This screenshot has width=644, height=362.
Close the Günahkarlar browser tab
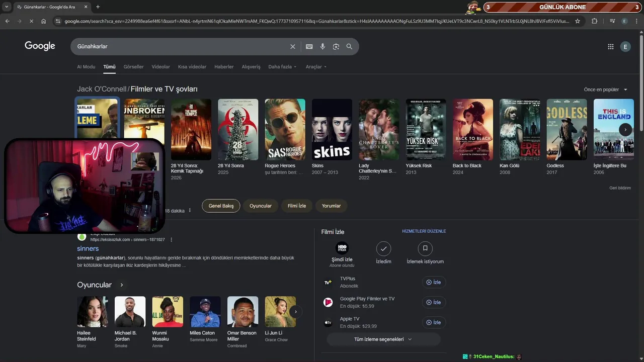click(85, 7)
